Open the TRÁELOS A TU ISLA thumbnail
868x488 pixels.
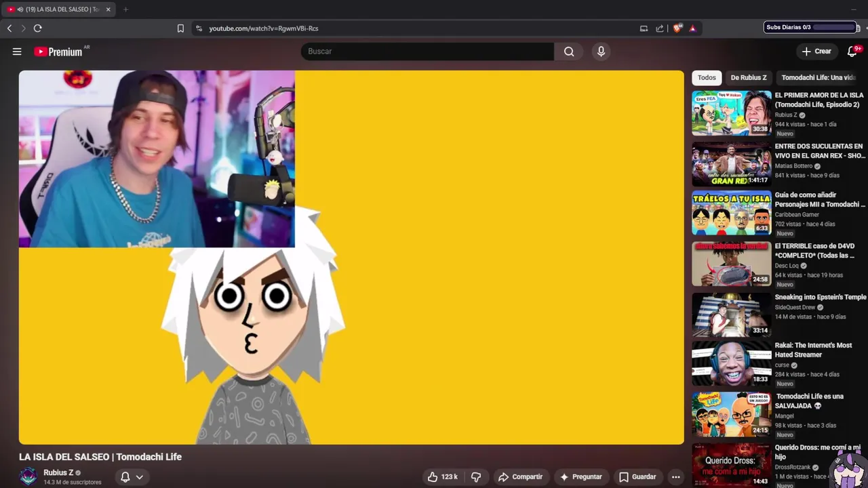[732, 213]
